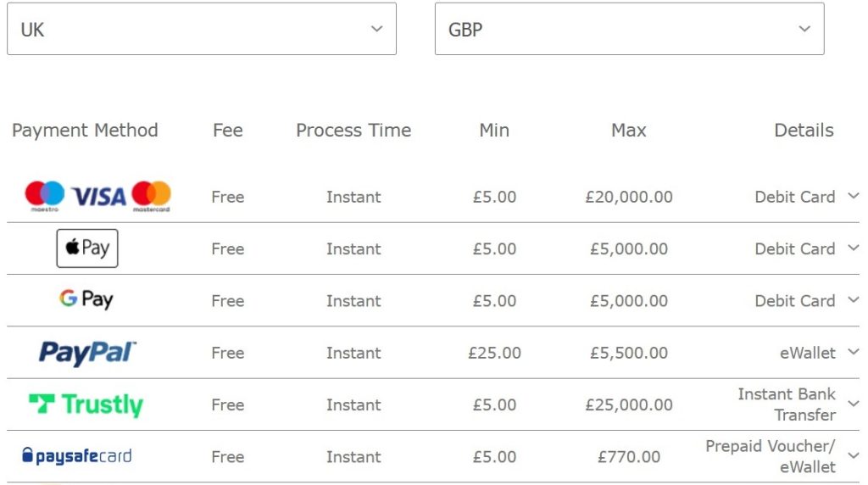Expand PayPal eWallet details chevron
This screenshot has height=485, width=868.
(x=853, y=352)
